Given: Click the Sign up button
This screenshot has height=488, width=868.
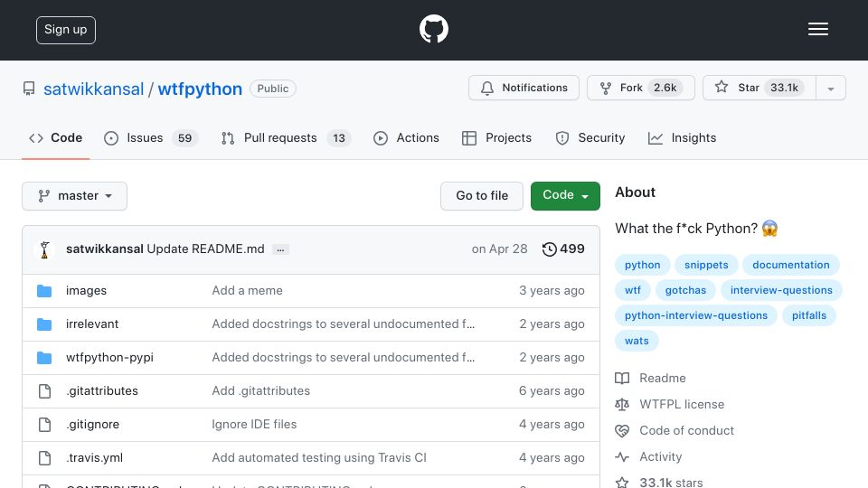Looking at the screenshot, I should pyautogui.click(x=66, y=30).
